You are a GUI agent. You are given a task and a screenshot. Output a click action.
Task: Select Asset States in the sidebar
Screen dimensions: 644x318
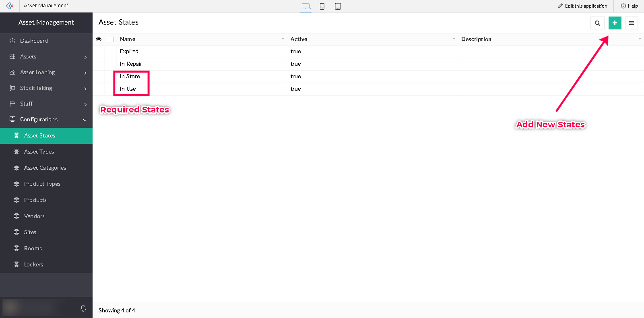tap(46, 135)
